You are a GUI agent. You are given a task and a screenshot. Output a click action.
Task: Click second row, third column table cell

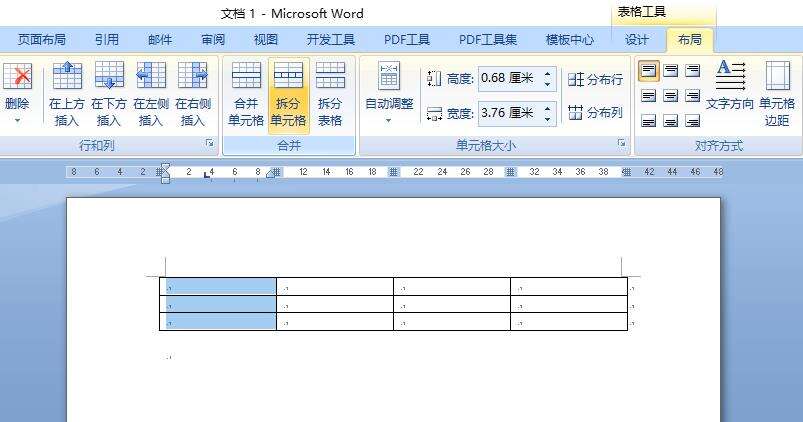[452, 304]
